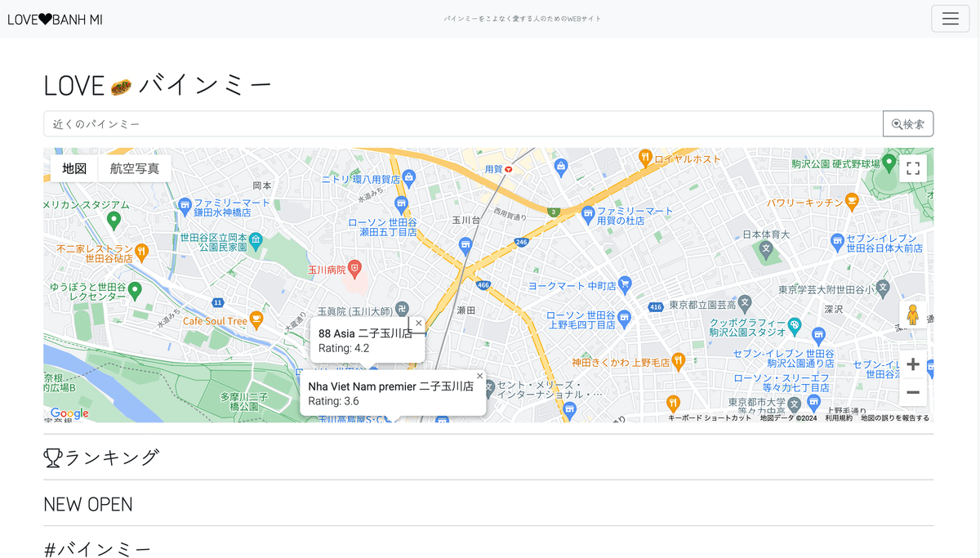Image resolution: width=980 pixels, height=558 pixels.
Task: Focus the 近くのバインミー search field
Action: coord(463,123)
